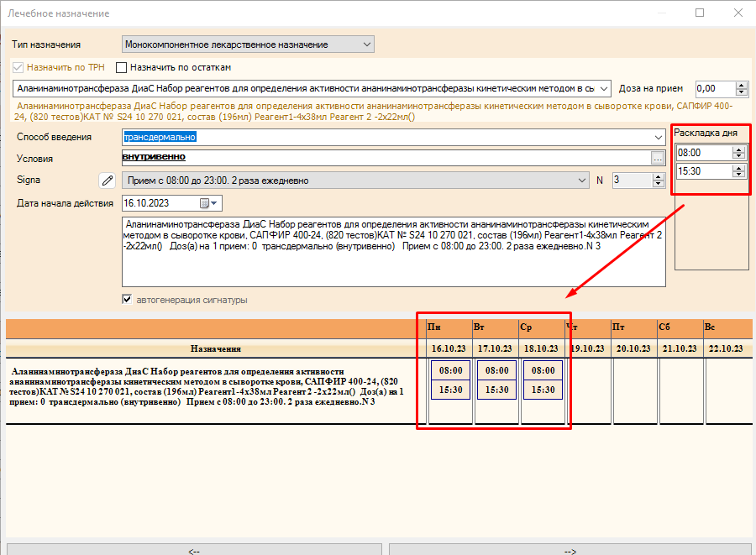Viewport: 756px width, 555px height.
Task: Click the Вс column header
Action: coord(728,327)
